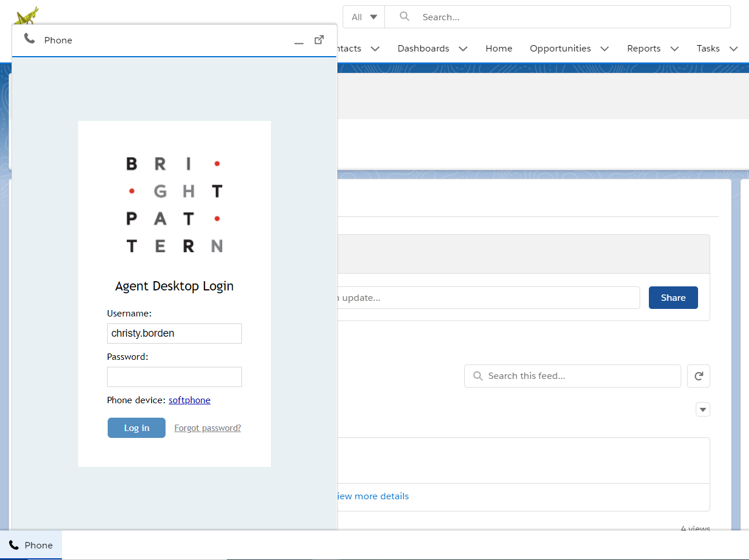Open the Dashboards tab

click(423, 49)
